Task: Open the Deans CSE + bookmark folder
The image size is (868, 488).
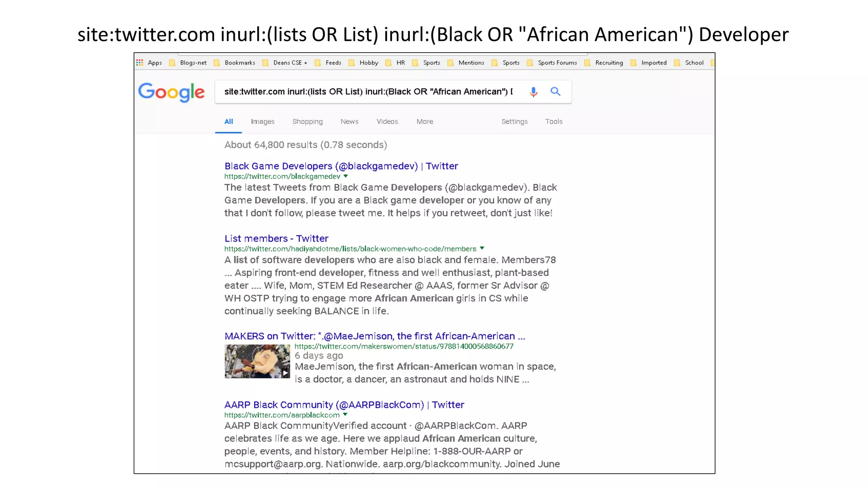Action: 285,63
